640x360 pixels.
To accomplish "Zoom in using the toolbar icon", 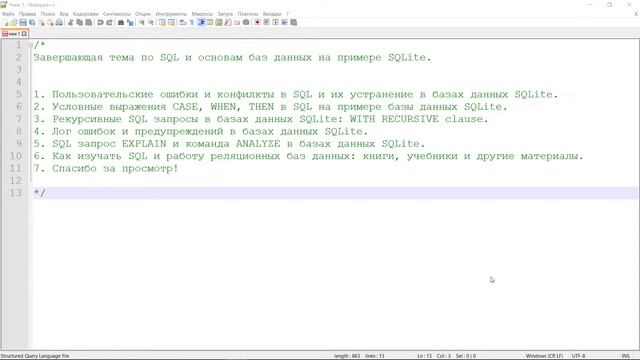I will 142,22.
